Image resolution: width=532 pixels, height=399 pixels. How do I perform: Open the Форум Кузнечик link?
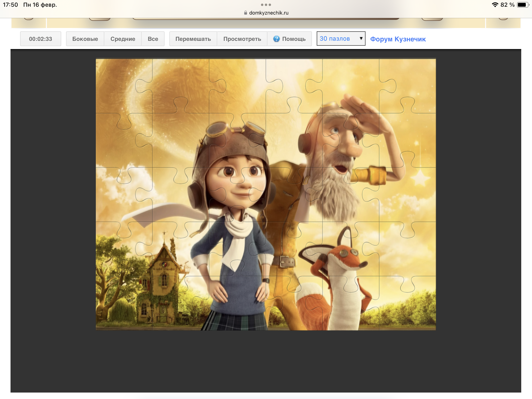pyautogui.click(x=398, y=39)
